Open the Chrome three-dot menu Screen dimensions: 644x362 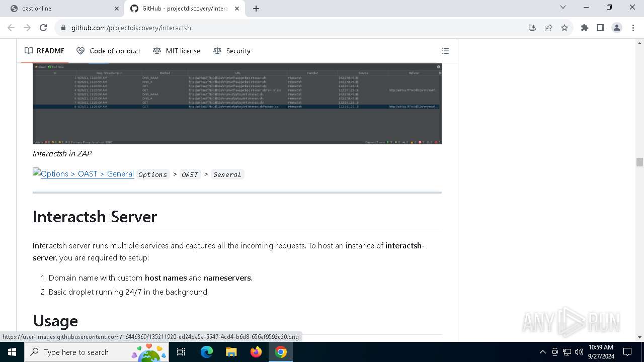point(632,28)
